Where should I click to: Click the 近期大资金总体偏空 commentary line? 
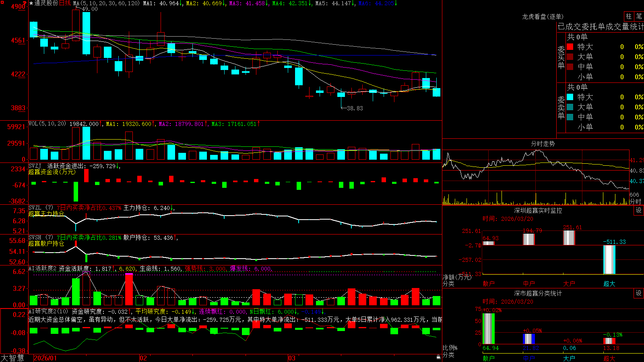point(235,319)
